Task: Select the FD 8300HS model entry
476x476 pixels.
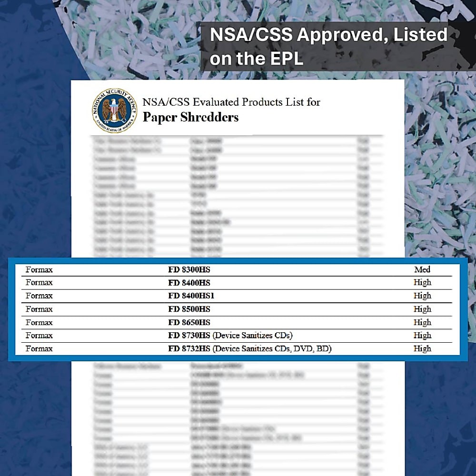Action: 189,270
